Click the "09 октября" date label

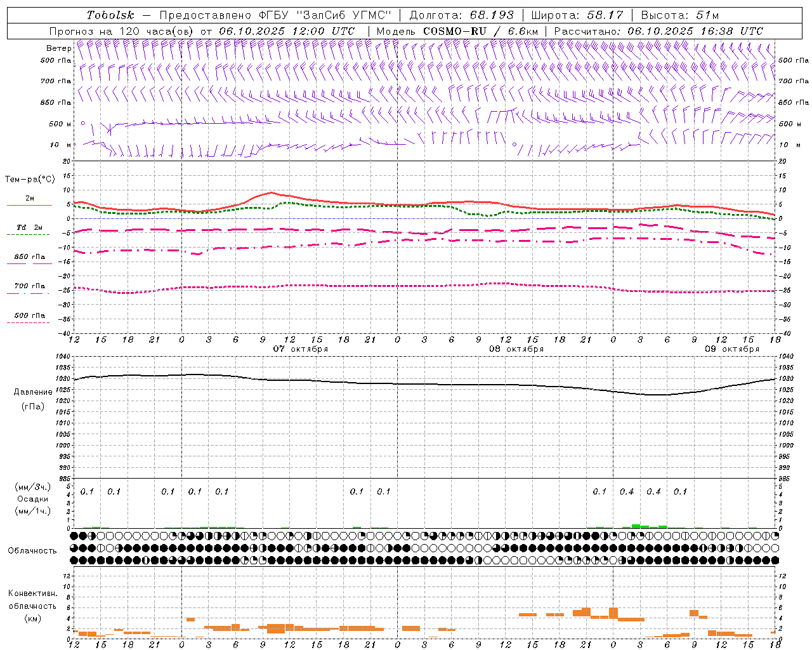pyautogui.click(x=732, y=349)
